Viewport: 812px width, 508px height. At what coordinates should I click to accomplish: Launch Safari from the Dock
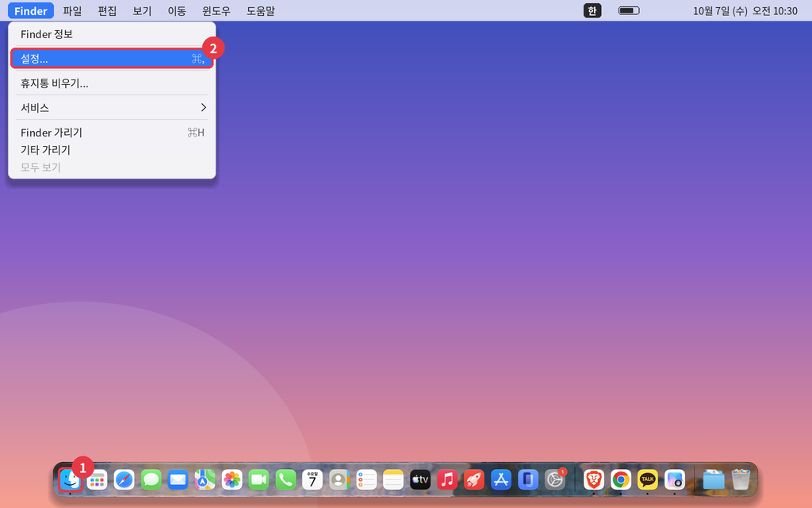(x=124, y=480)
